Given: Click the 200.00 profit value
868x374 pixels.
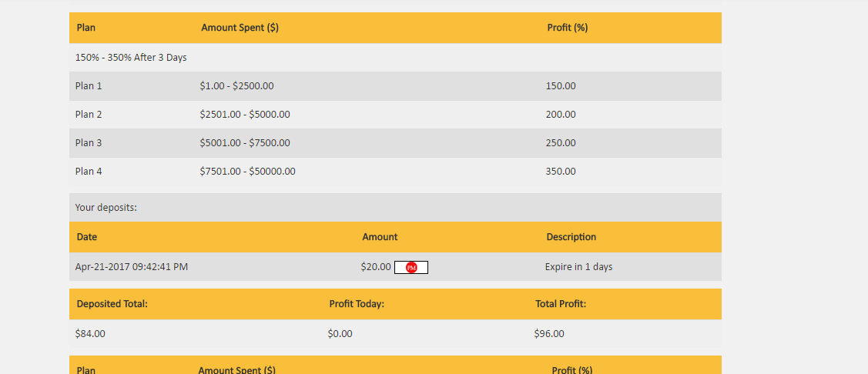Looking at the screenshot, I should (561, 115).
